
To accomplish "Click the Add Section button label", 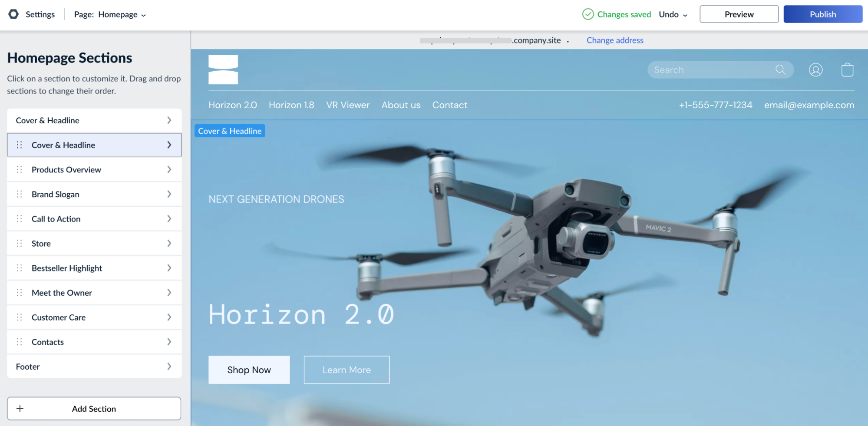I will [94, 409].
